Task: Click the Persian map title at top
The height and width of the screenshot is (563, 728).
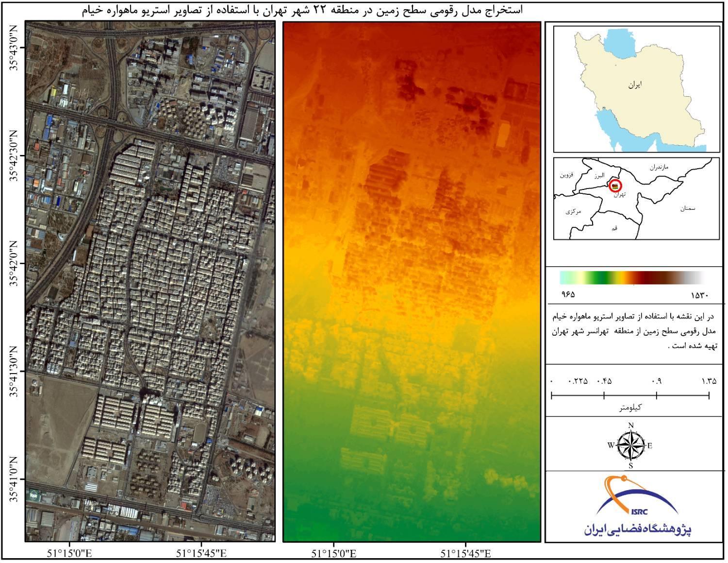Action: pos(302,10)
